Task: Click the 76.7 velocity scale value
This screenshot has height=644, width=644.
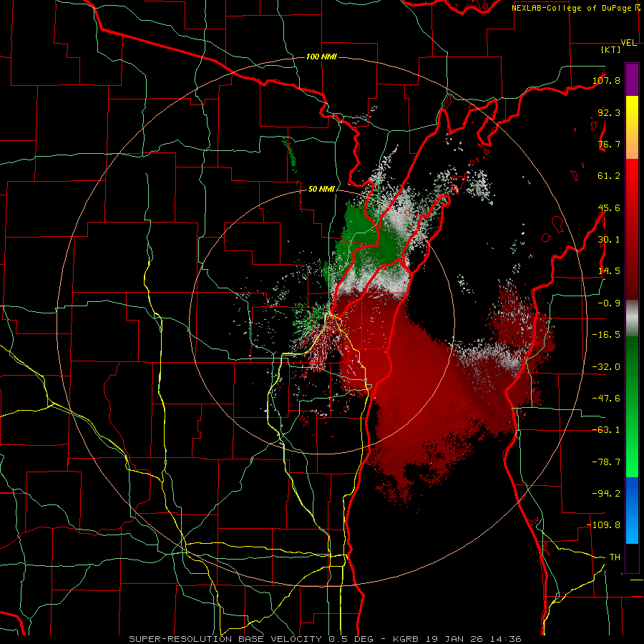Action: (x=609, y=144)
